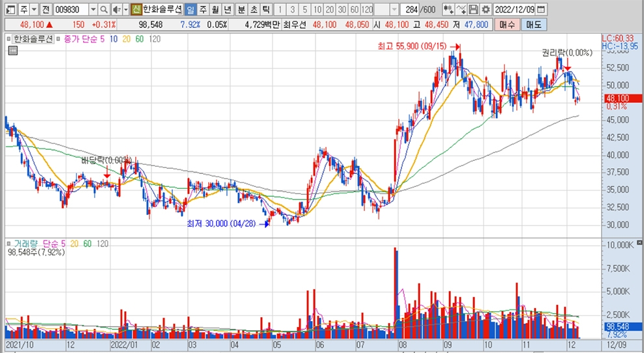The width and height of the screenshot is (644, 353).
Task: Switch to the 주 weekly chart period
Action: [x=203, y=9]
